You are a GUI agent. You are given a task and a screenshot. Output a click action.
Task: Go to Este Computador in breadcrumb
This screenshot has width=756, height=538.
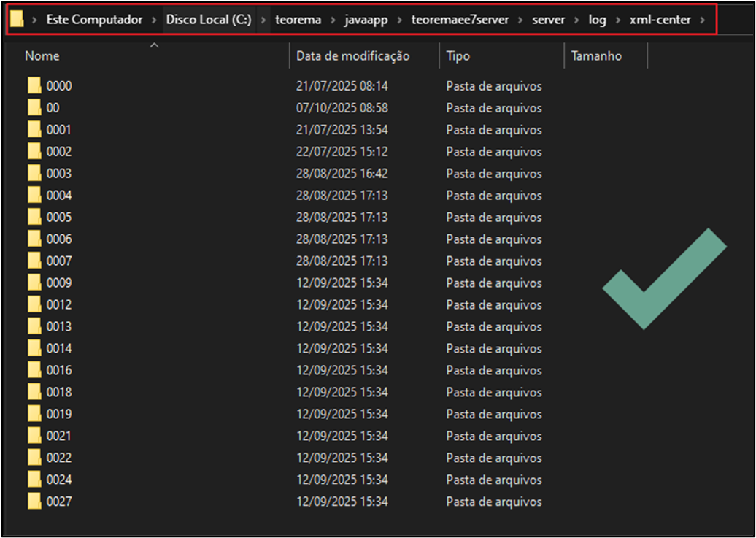pos(95,20)
